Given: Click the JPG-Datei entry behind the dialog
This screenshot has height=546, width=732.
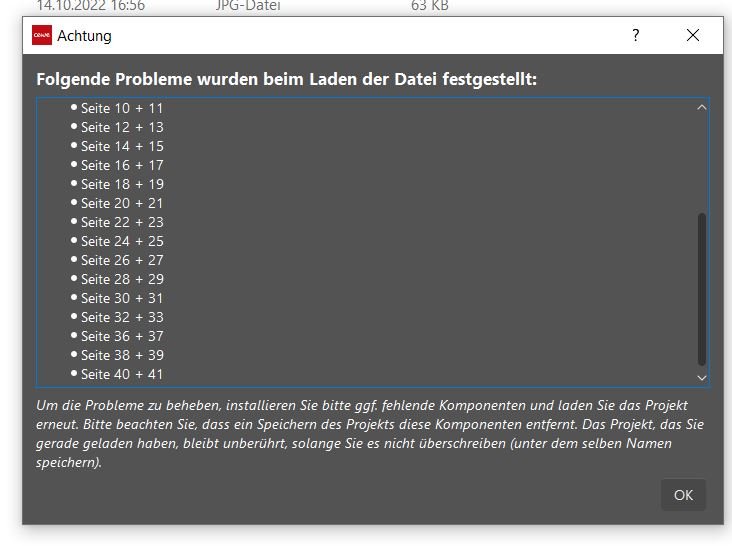Looking at the screenshot, I should pos(248,6).
